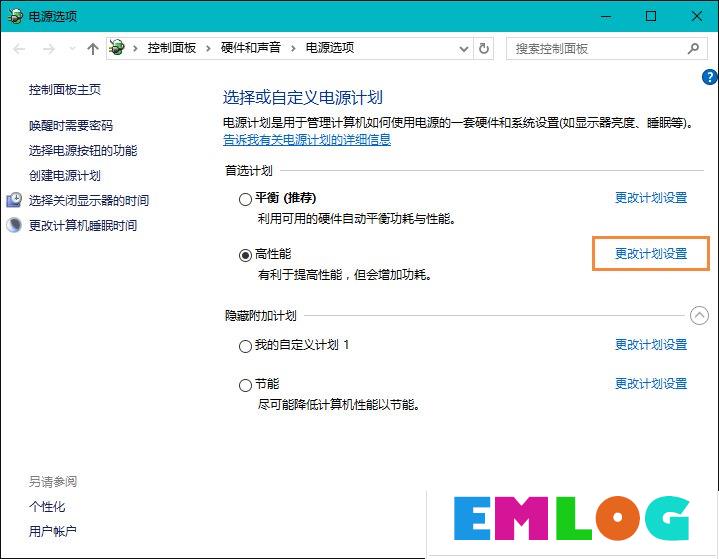The height and width of the screenshot is (559, 719).
Task: Change plan settings for 高性能 plan
Action: [651, 254]
